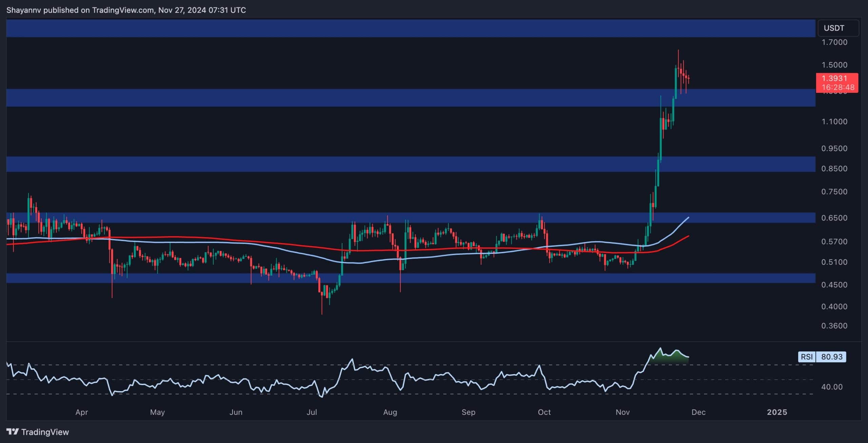Click the Shayannv publisher name link
868x443 pixels.
[24, 10]
